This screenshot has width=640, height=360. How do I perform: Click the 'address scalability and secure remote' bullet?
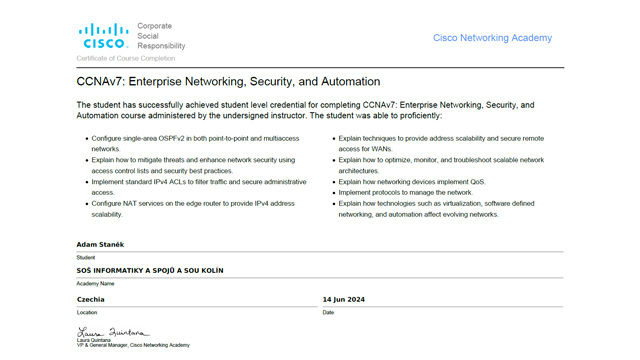tap(441, 144)
